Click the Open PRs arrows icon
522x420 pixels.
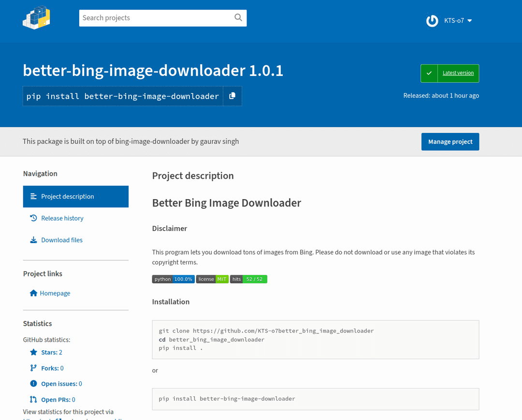(x=33, y=399)
